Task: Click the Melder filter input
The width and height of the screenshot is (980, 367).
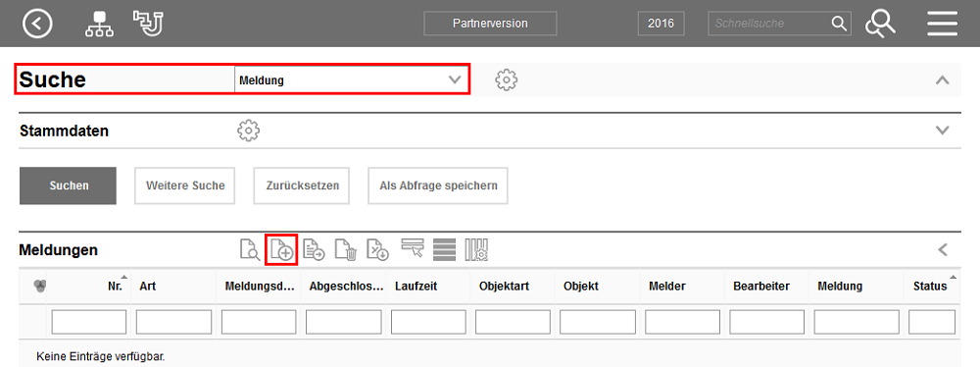Action: (683, 322)
